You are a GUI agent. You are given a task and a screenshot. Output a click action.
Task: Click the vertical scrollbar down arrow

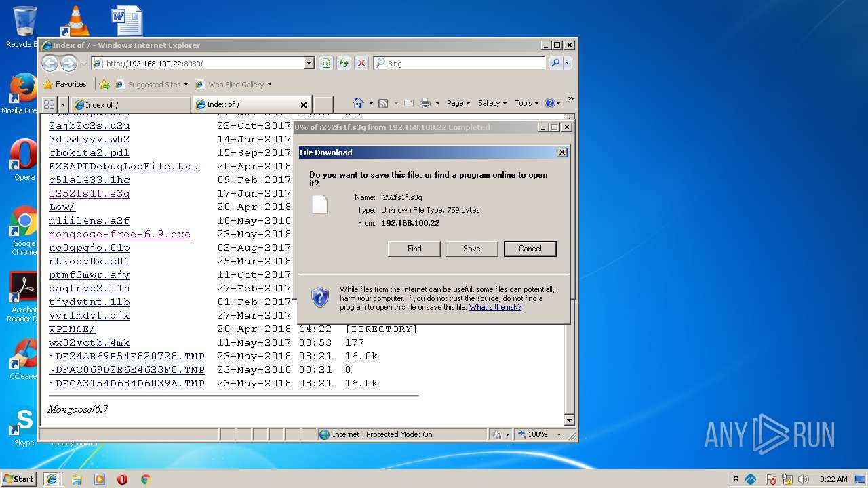click(570, 420)
